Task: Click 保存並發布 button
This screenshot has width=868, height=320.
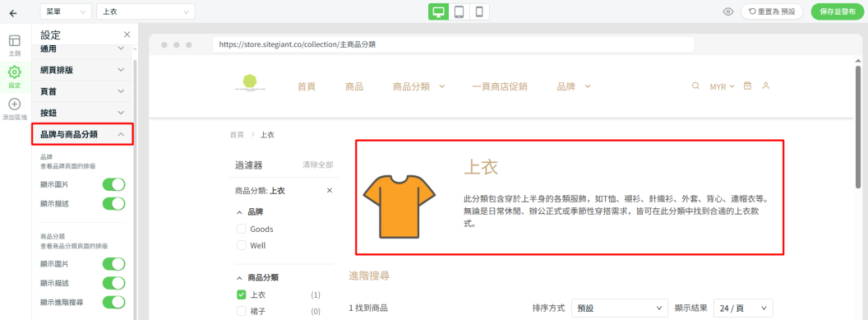Action: click(x=838, y=12)
